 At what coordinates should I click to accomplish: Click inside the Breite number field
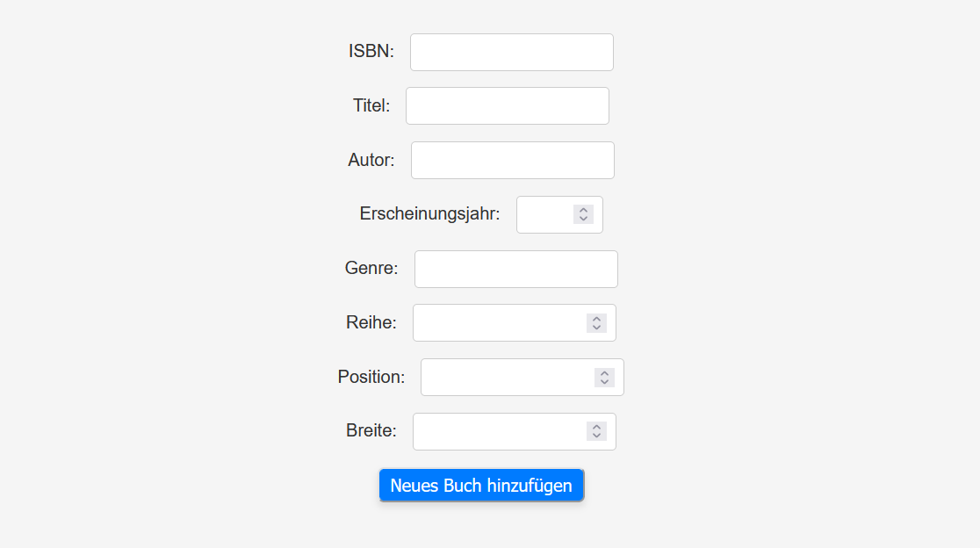click(x=500, y=431)
